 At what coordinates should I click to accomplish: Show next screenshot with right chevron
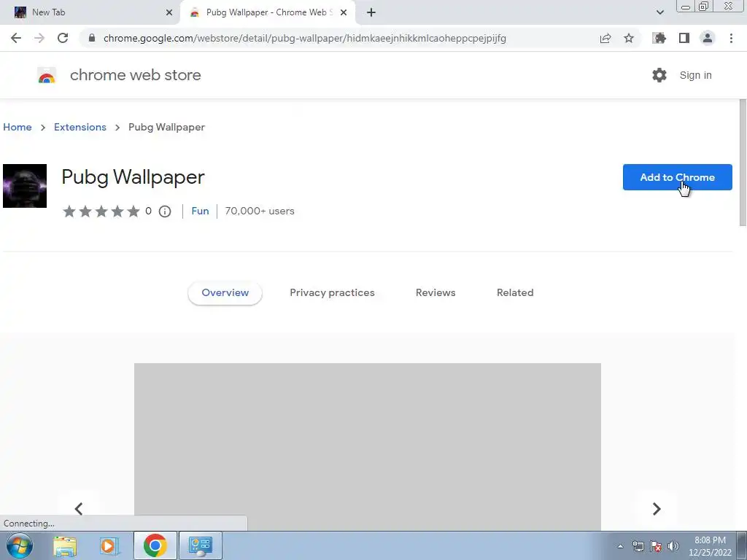(657, 508)
